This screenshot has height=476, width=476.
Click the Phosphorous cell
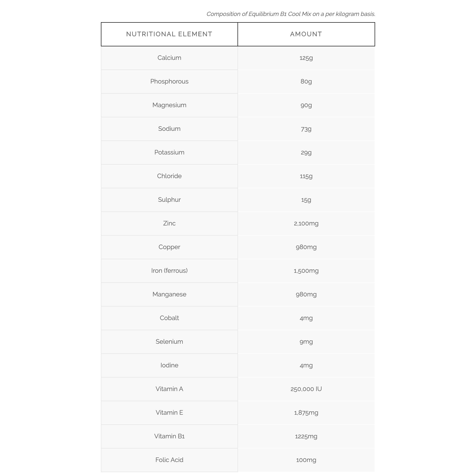[169, 82]
